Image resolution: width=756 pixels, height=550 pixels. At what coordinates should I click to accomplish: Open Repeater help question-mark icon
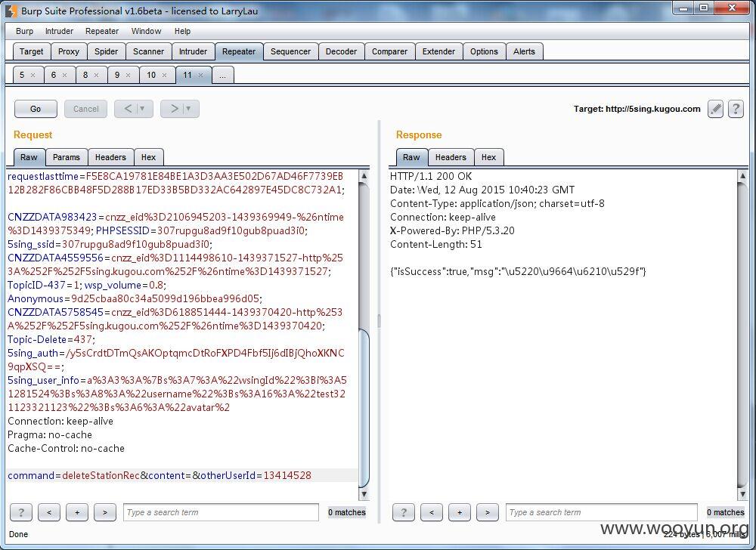pyautogui.click(x=736, y=109)
